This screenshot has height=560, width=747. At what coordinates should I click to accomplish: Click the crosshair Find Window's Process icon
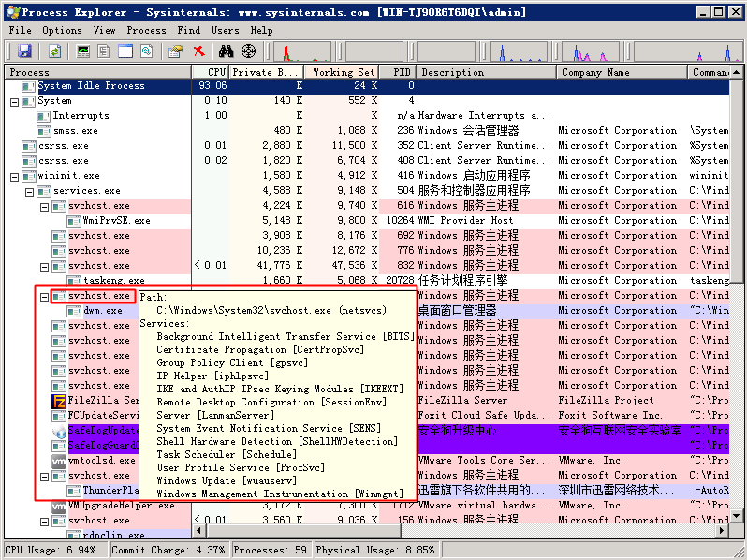[x=248, y=52]
